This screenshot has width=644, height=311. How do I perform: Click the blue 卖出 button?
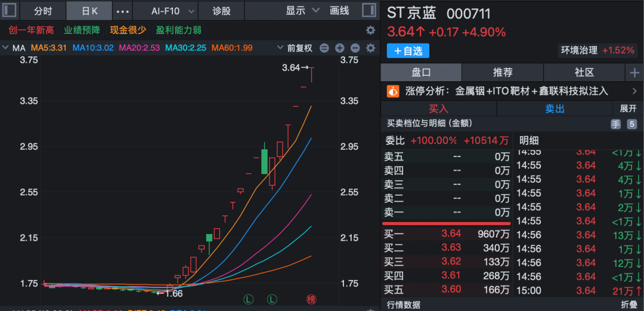point(555,109)
